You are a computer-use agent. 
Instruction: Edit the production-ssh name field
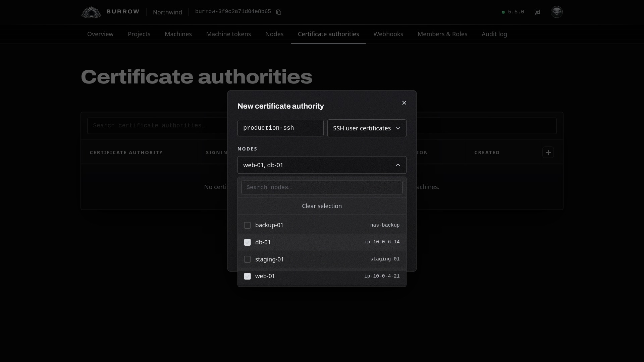[280, 128]
